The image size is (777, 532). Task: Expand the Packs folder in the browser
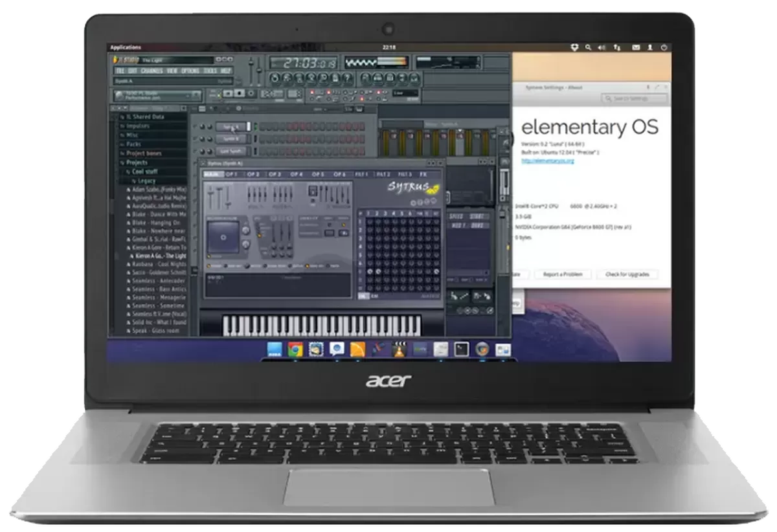[x=133, y=144]
